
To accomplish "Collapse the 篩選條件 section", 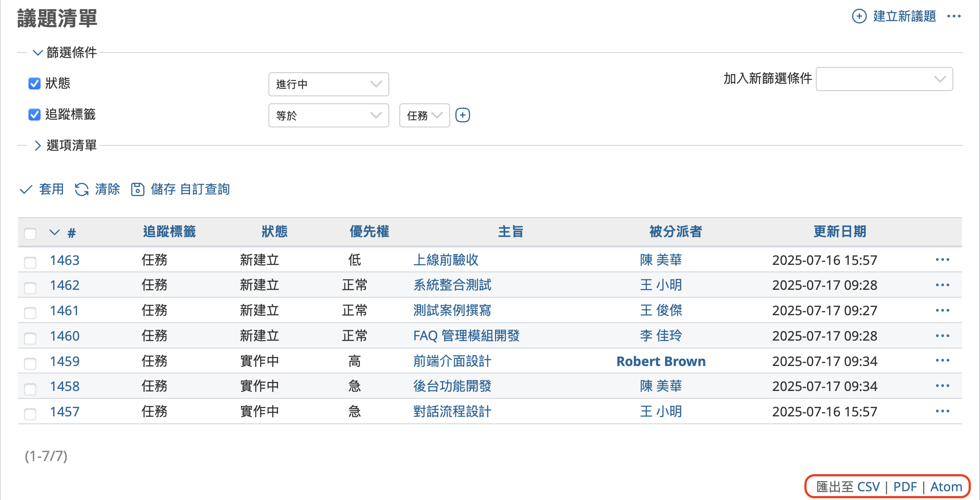I will point(65,53).
